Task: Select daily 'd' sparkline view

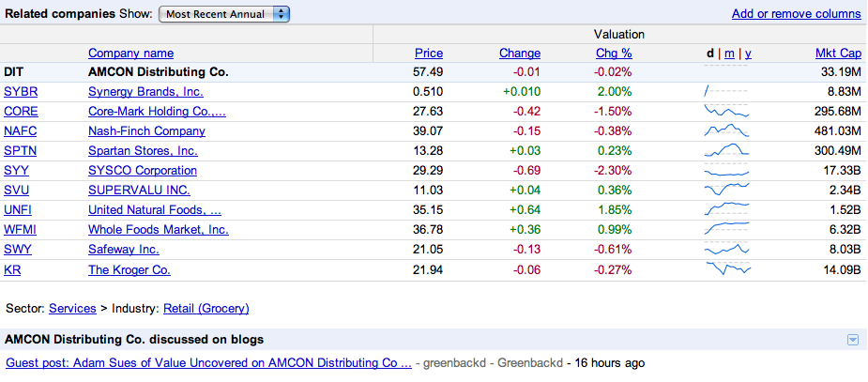Action: click(x=709, y=53)
